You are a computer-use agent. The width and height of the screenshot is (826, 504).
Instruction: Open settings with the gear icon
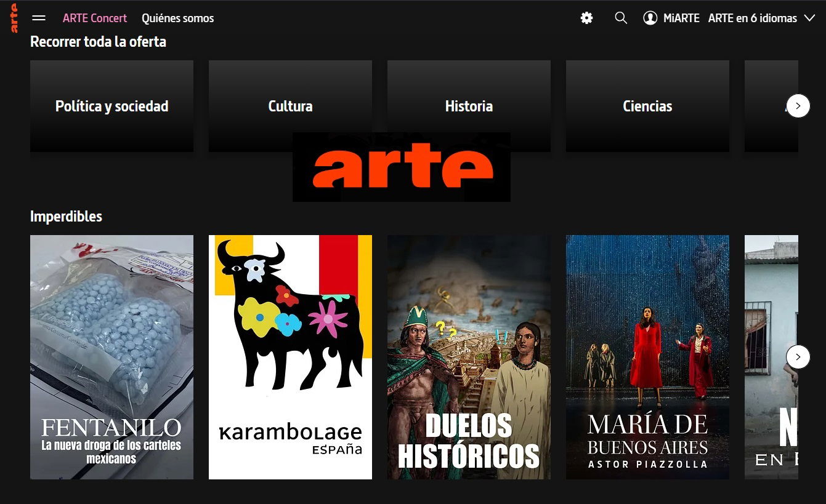[x=586, y=18]
